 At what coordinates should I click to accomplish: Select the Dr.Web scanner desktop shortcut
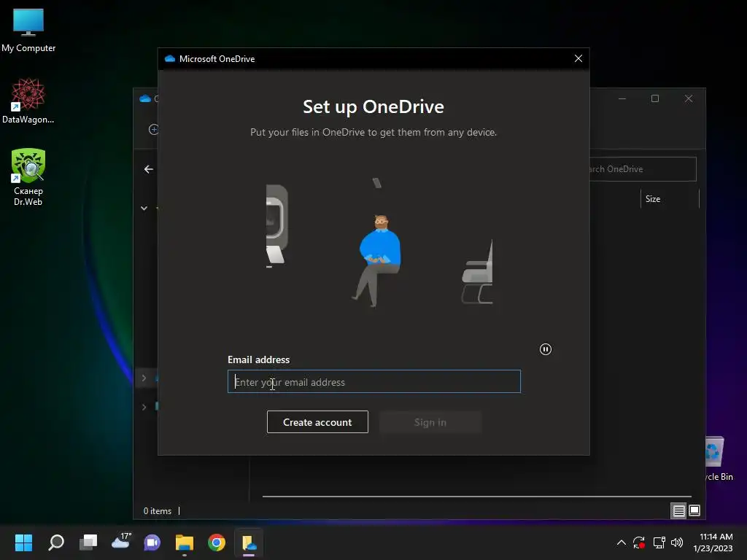coord(28,177)
